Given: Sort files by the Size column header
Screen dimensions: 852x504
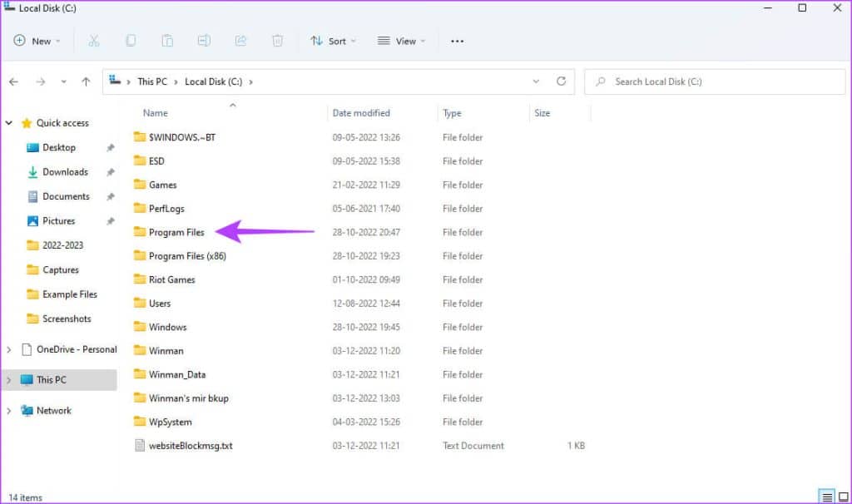Looking at the screenshot, I should [542, 113].
